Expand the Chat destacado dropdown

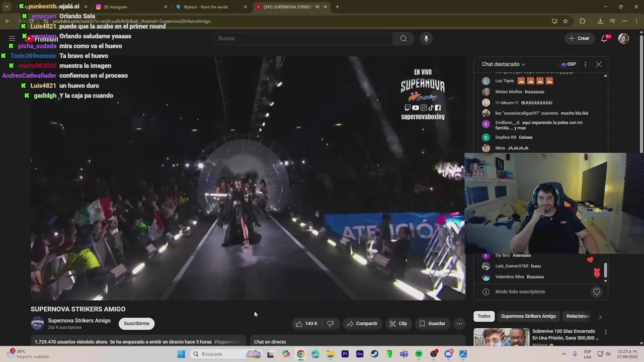(x=504, y=64)
